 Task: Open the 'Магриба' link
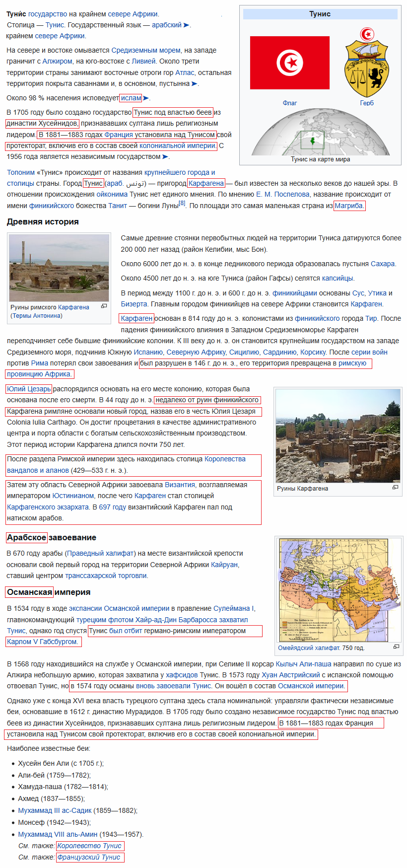pyautogui.click(x=349, y=206)
